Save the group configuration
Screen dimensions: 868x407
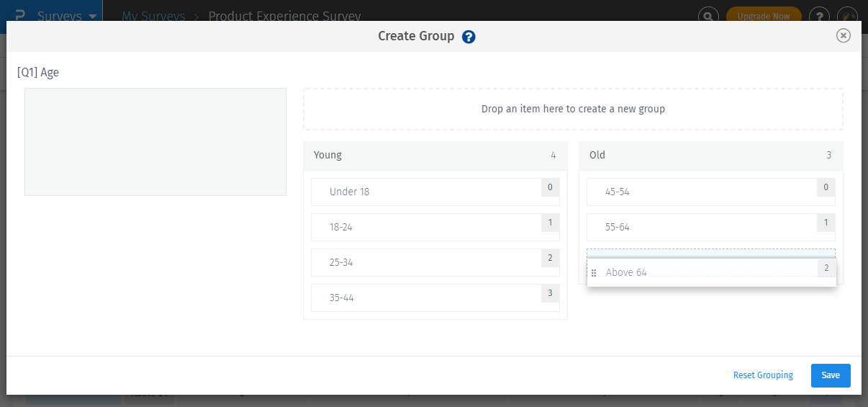pyautogui.click(x=831, y=375)
